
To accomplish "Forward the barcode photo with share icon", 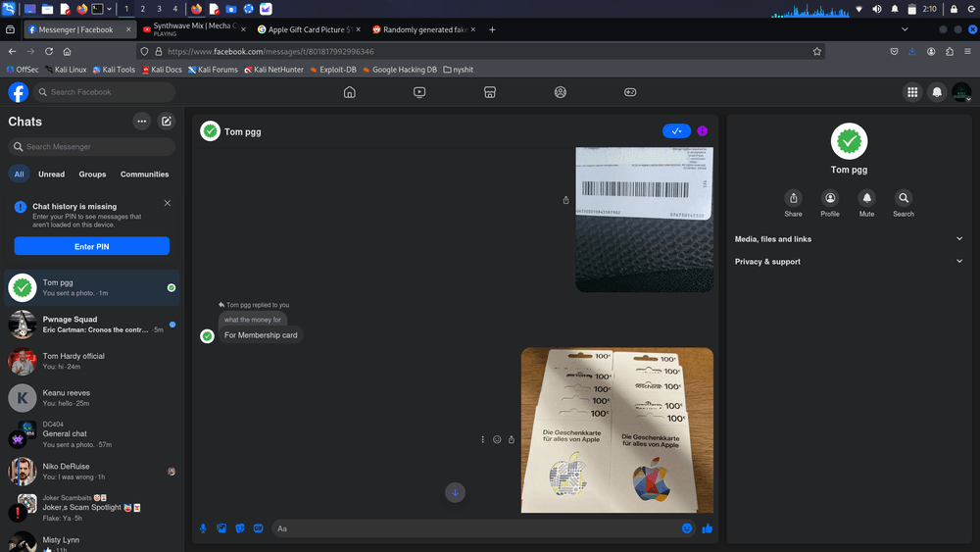I will [x=565, y=200].
